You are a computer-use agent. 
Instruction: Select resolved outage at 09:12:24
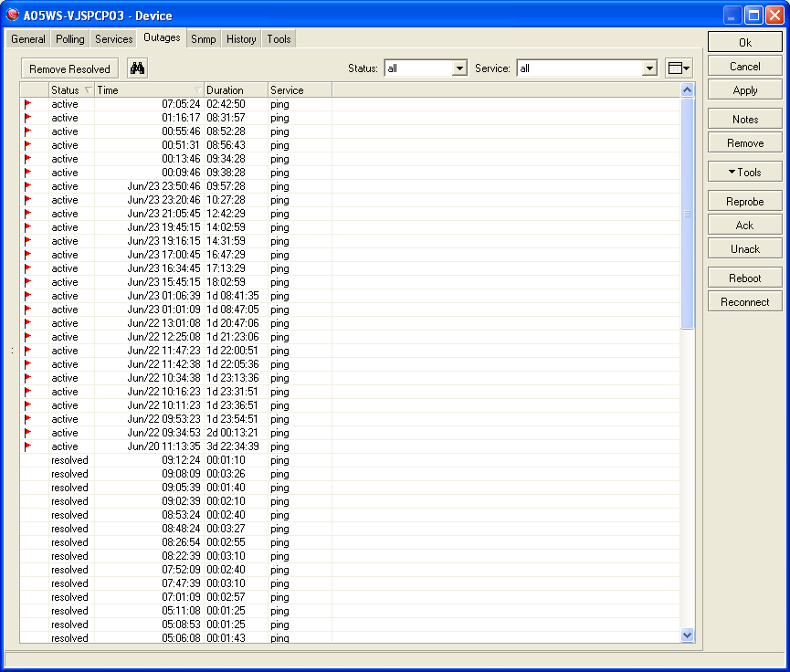point(350,460)
